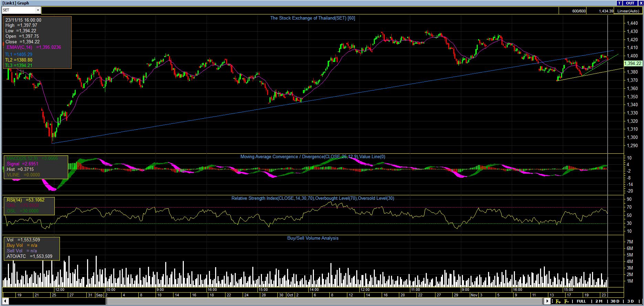
Task: Click the Buy/Sell Volume Analysis title
Action: click(313, 238)
